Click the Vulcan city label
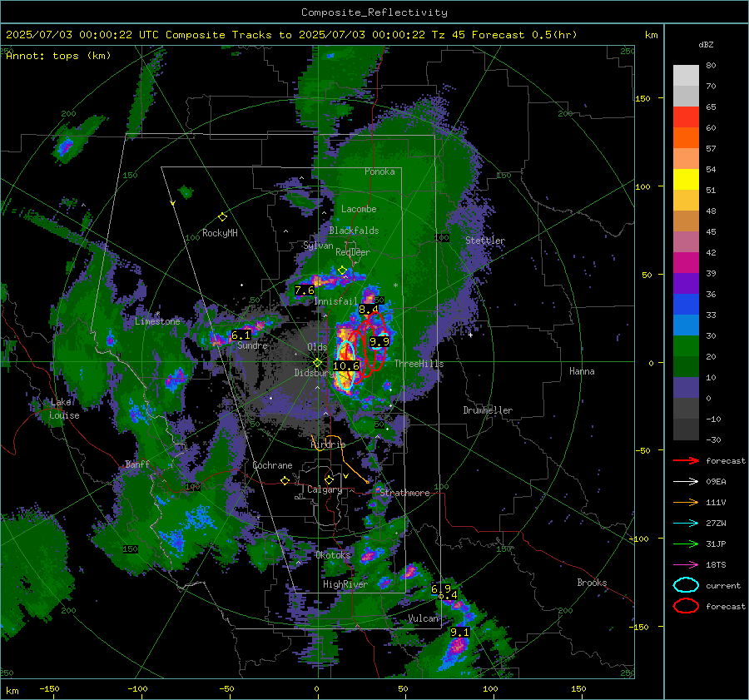The height and width of the screenshot is (700, 749). 423,618
